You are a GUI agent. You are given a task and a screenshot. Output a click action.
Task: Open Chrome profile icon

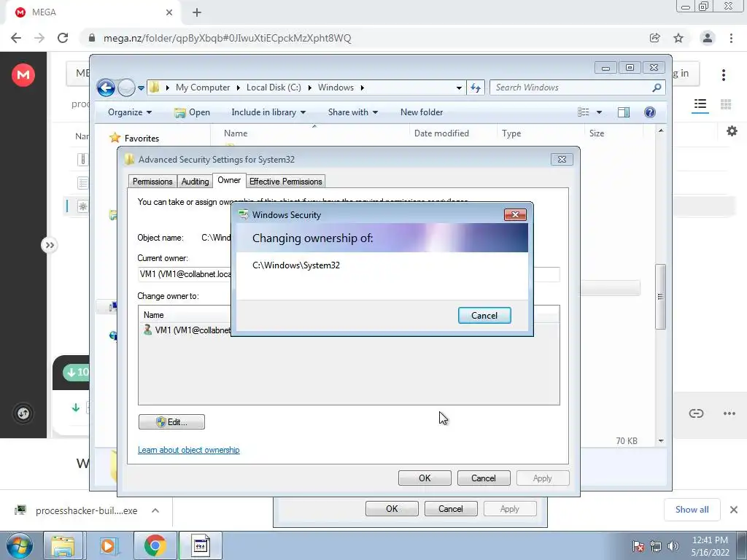point(708,38)
